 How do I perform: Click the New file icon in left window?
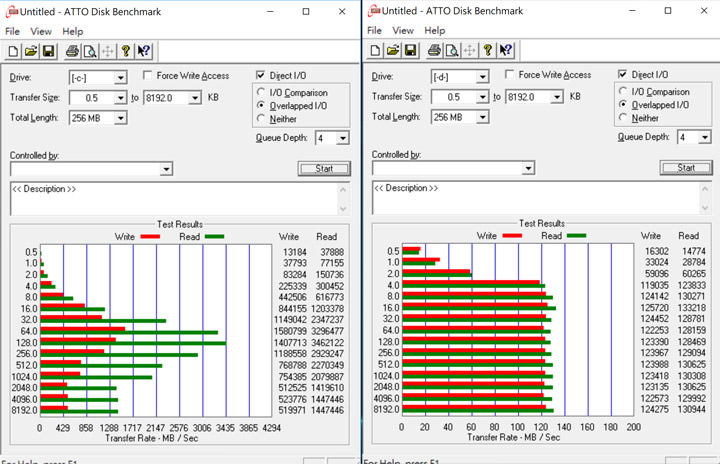(x=13, y=51)
